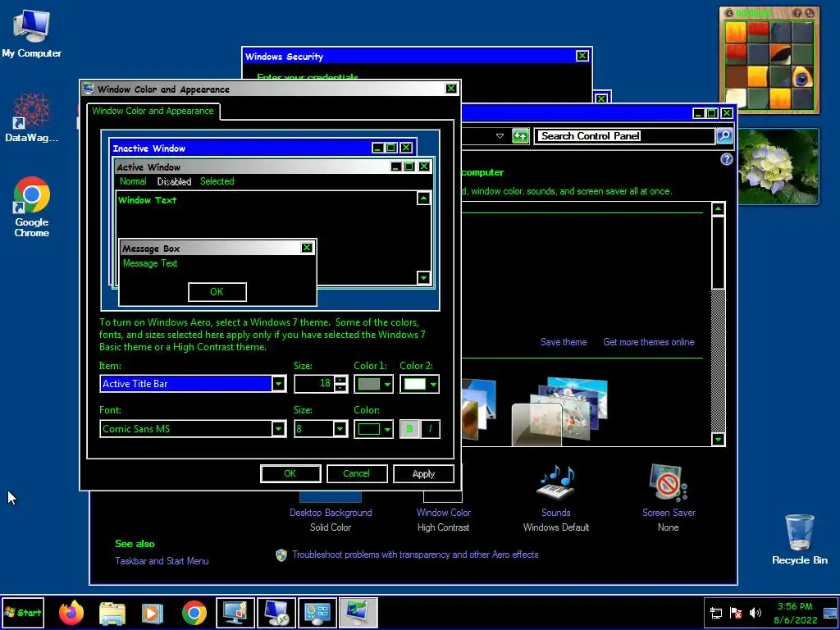Open the Window Color link

pyautogui.click(x=444, y=513)
